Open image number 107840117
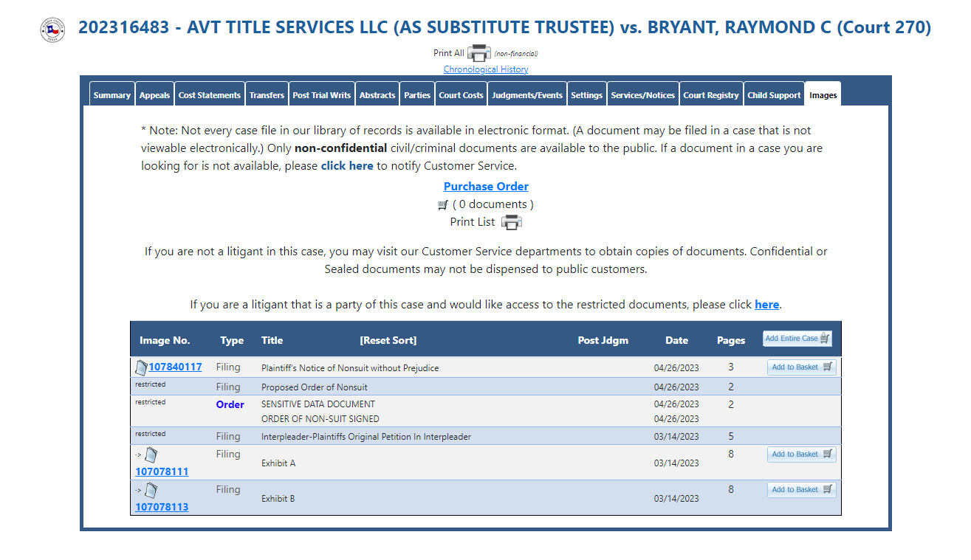Viewport: 971px width, 560px height. pyautogui.click(x=175, y=367)
